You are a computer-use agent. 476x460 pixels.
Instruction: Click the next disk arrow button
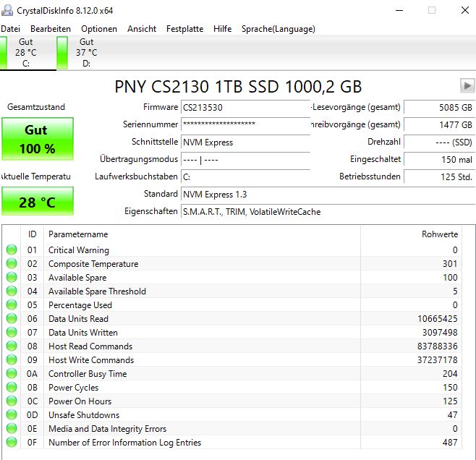tap(467, 85)
